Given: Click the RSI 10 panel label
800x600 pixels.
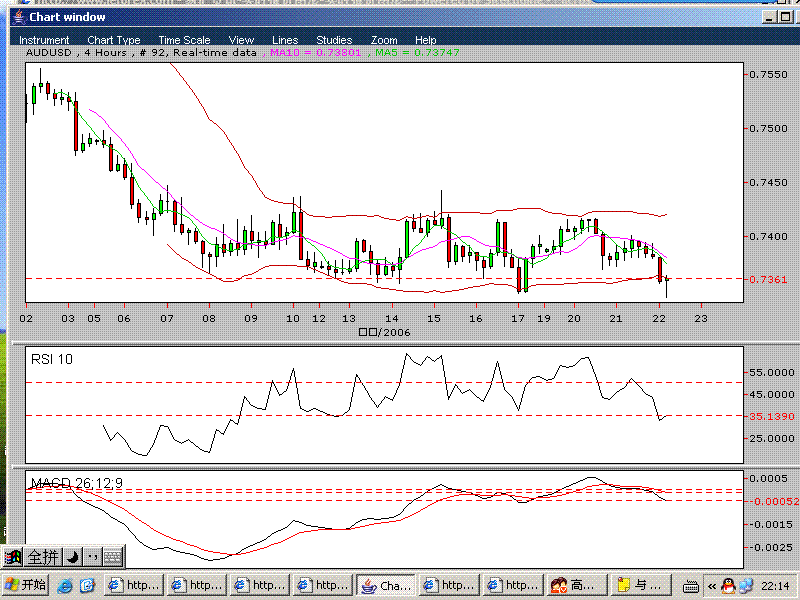Looking at the screenshot, I should click(52, 359).
